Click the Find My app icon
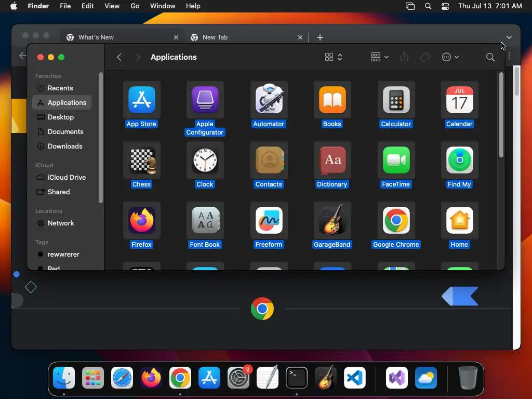This screenshot has width=532, height=399. click(459, 160)
